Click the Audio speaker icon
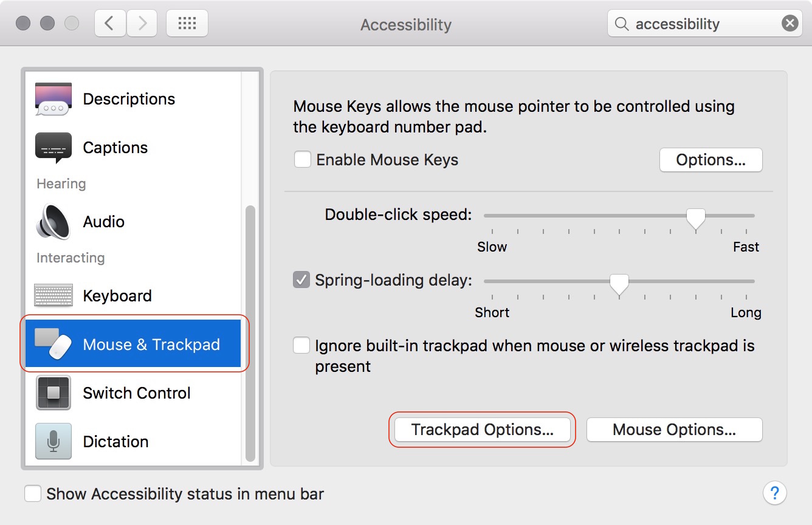 coord(53,222)
